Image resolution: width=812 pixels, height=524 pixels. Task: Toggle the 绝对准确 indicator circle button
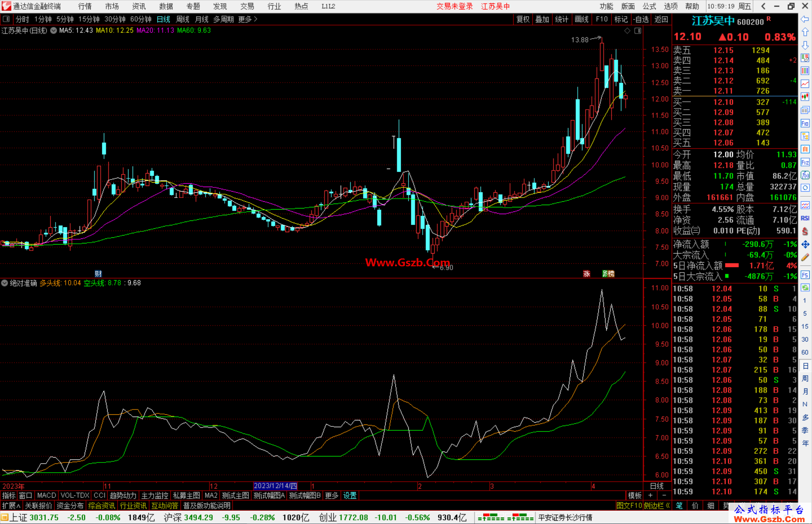[x=5, y=283]
